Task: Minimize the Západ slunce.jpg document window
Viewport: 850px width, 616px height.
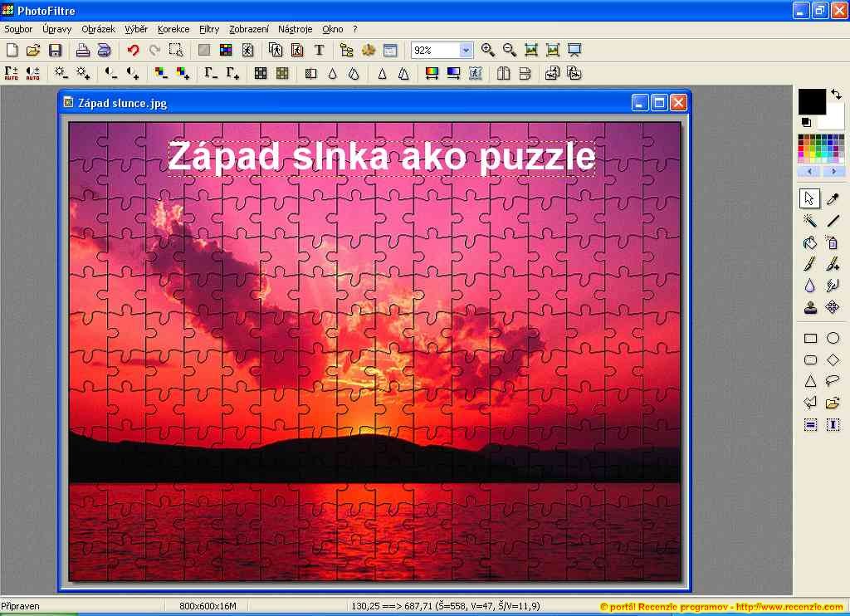Action: [x=640, y=102]
